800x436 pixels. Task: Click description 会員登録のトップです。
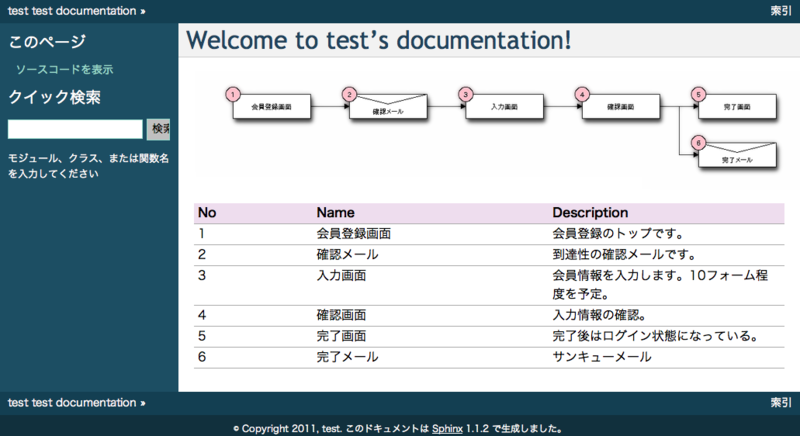pyautogui.click(x=618, y=234)
